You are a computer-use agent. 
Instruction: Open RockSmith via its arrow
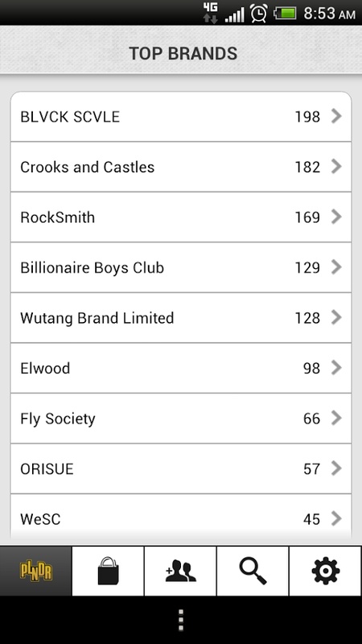[x=336, y=217]
